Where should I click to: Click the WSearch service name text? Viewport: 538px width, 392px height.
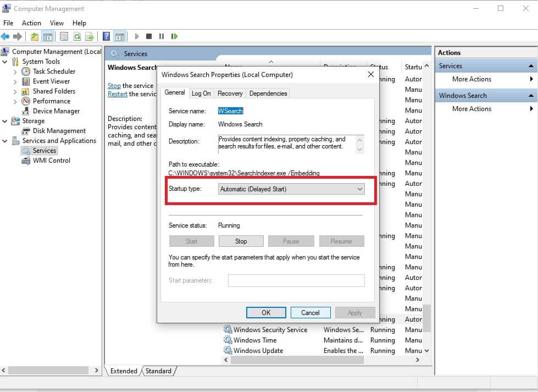231,111
